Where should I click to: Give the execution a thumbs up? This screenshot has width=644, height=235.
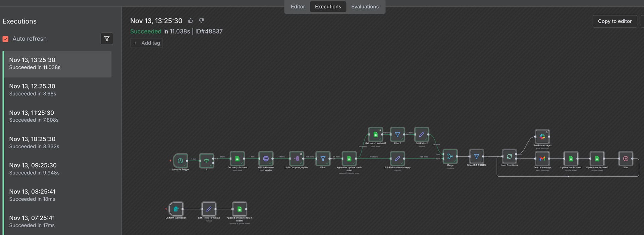click(191, 20)
